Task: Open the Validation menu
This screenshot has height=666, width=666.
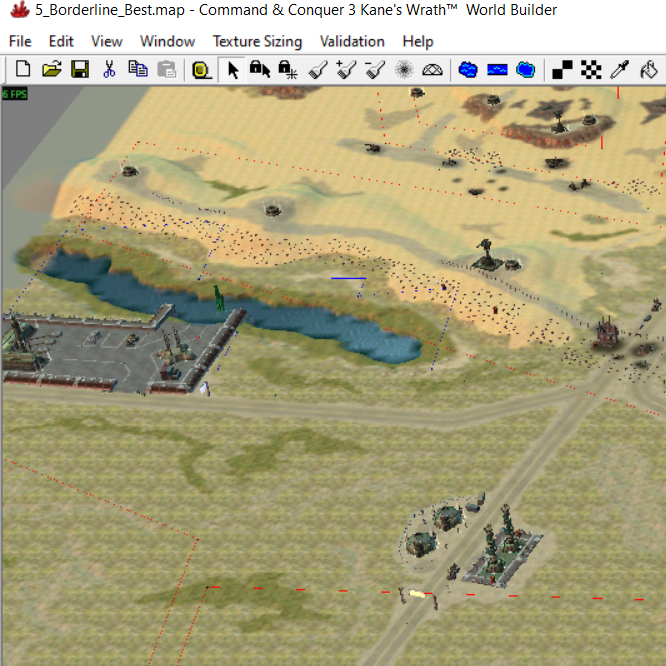Action: click(x=352, y=41)
